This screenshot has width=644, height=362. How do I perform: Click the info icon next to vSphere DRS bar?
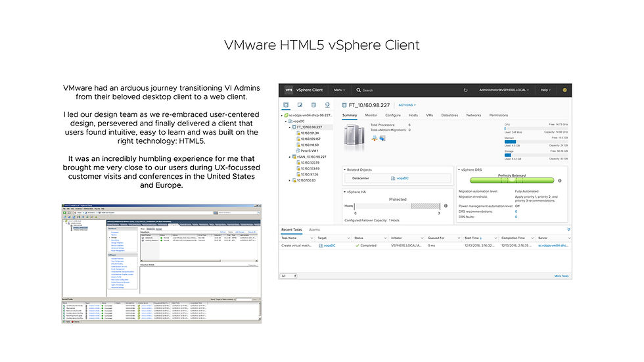pos(559,181)
